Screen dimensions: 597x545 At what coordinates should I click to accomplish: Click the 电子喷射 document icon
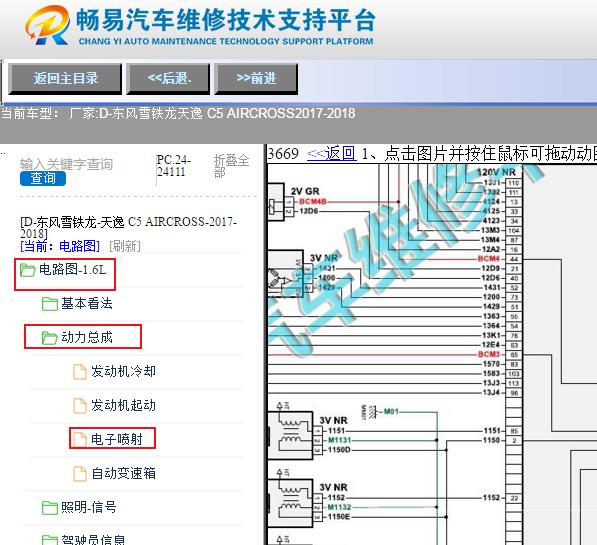(80, 440)
